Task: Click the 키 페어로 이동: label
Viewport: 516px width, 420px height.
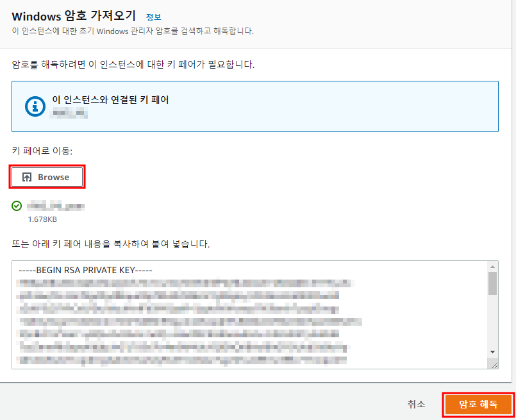Action: tap(42, 151)
